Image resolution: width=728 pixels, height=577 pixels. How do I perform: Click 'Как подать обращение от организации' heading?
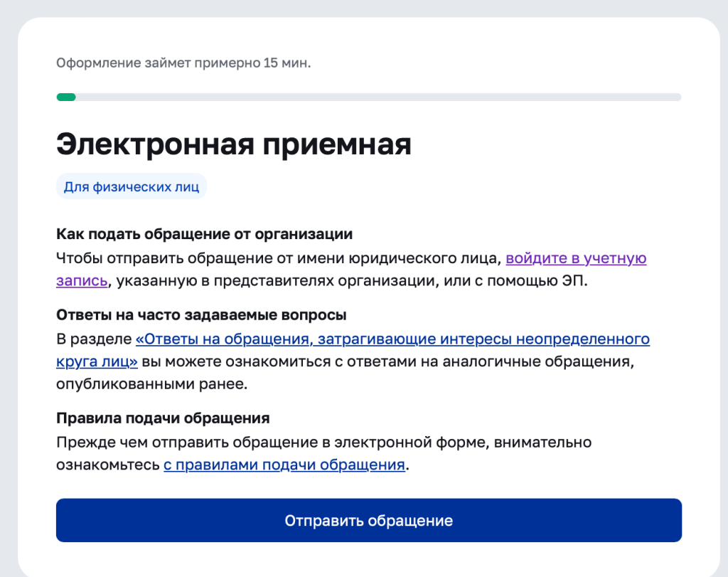(x=204, y=233)
